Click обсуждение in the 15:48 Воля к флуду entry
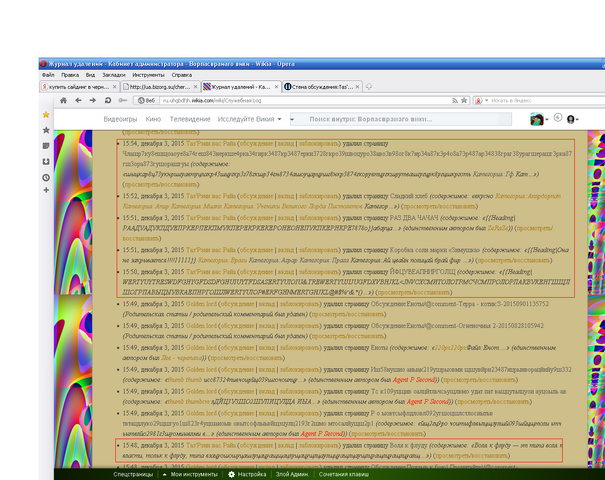This screenshot has width=605, height=480. pos(257,445)
